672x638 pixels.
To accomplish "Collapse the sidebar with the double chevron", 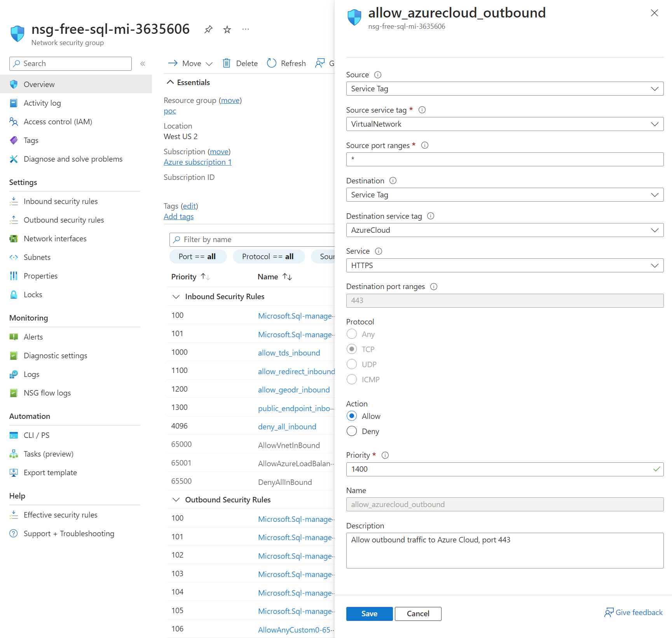I will point(143,64).
